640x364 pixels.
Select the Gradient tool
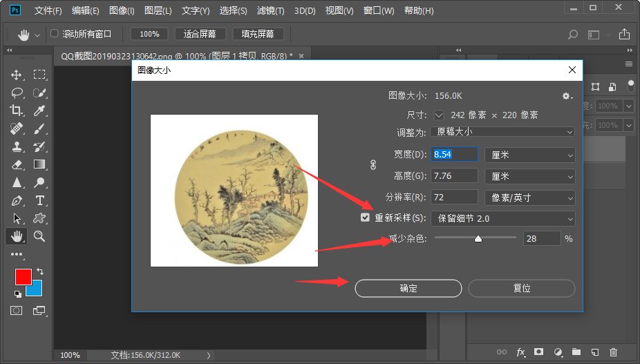[39, 164]
